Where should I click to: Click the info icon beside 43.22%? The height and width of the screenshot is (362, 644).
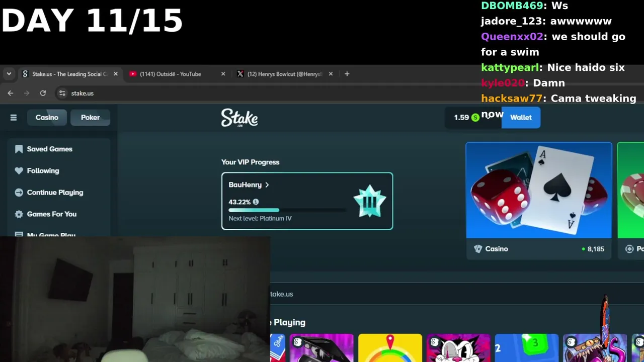pyautogui.click(x=256, y=202)
